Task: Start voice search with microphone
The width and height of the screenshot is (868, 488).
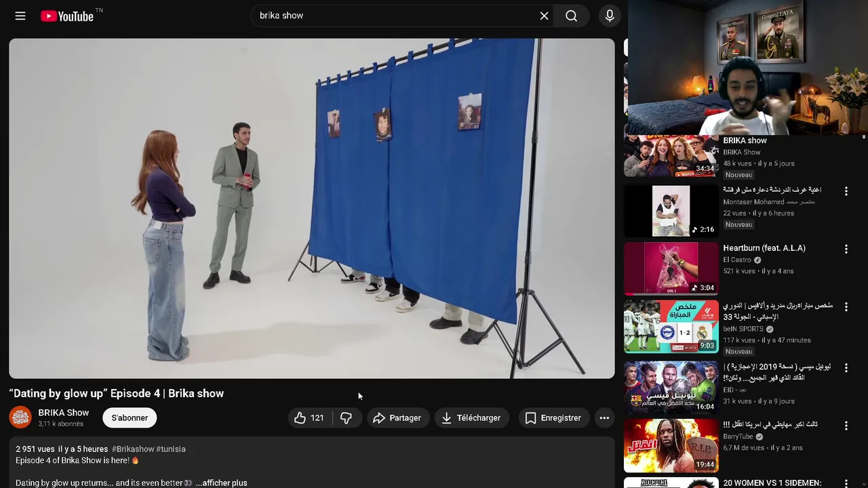Action: tap(610, 16)
